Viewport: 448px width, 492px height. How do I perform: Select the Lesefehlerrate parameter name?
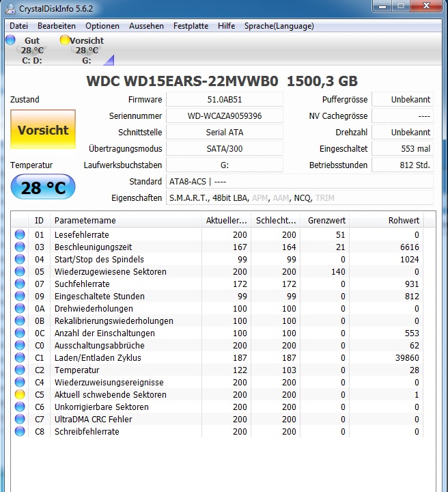81,234
